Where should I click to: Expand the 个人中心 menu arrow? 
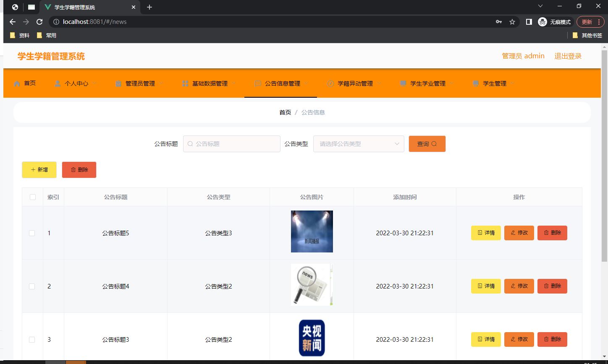[94, 83]
